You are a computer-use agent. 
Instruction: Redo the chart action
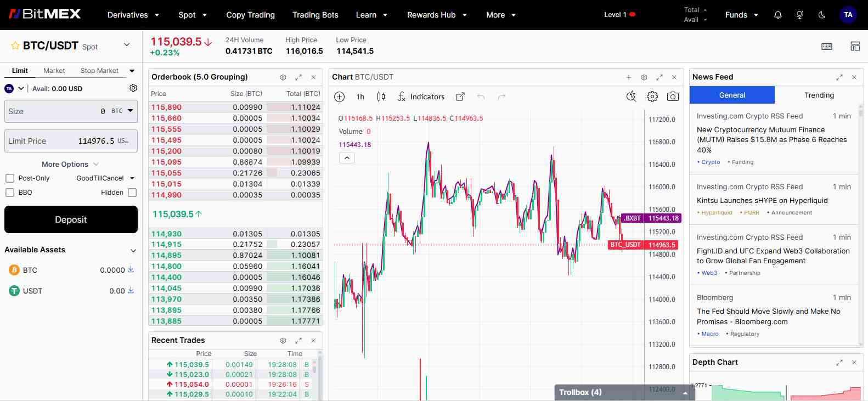tap(501, 97)
